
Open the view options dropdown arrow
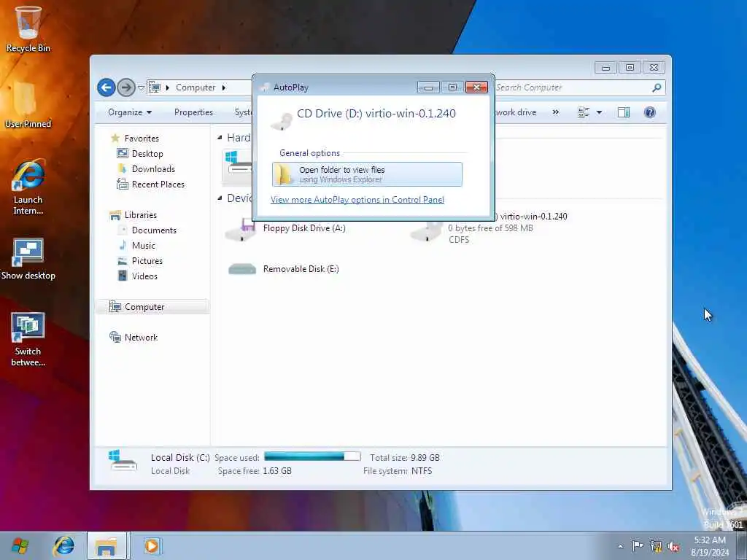point(600,112)
